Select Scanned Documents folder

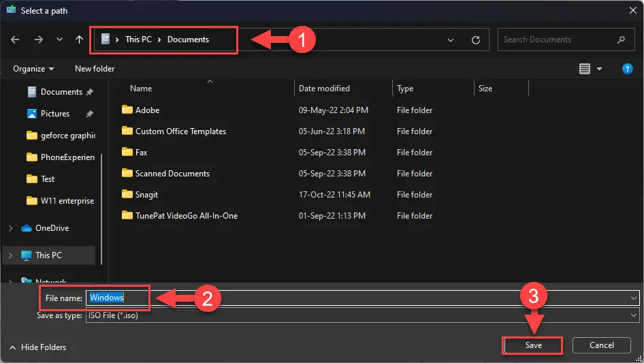(172, 174)
